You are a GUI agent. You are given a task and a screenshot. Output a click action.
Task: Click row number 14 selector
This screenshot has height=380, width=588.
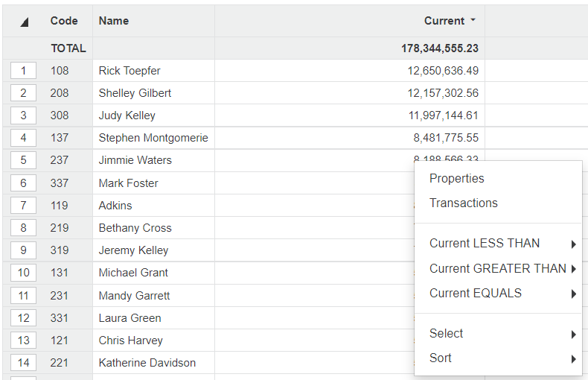click(x=24, y=363)
